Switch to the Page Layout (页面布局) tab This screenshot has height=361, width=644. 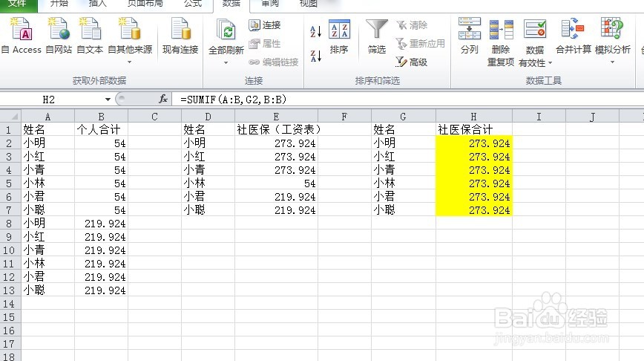145,4
